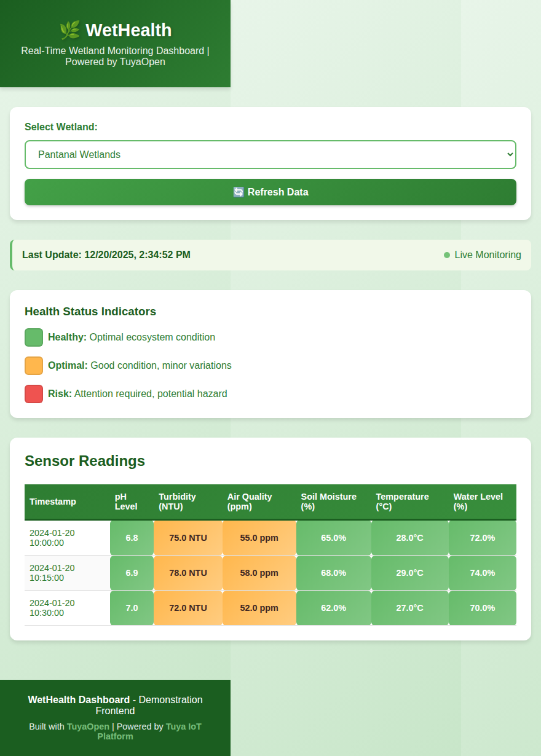The image size is (541, 756).
Task: Click the 7.0 pH cell
Action: point(132,608)
